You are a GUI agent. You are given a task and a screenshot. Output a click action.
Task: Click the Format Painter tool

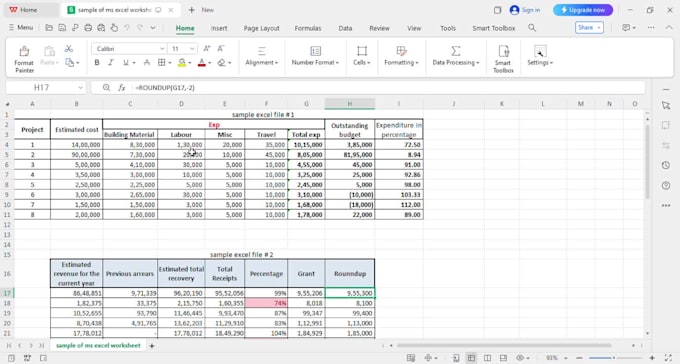click(x=24, y=59)
